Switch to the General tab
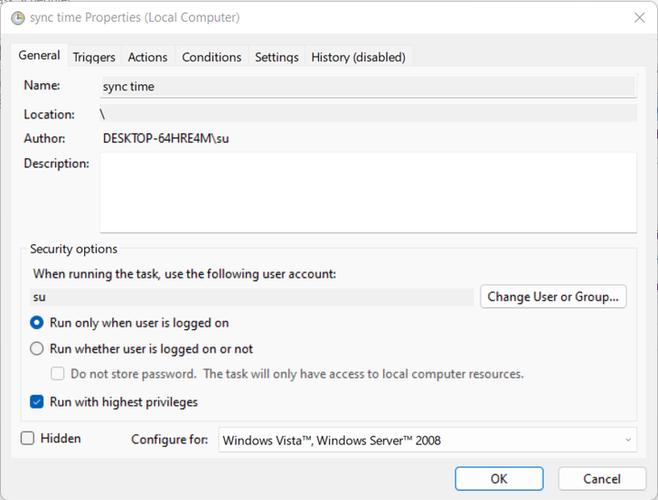 tap(40, 56)
